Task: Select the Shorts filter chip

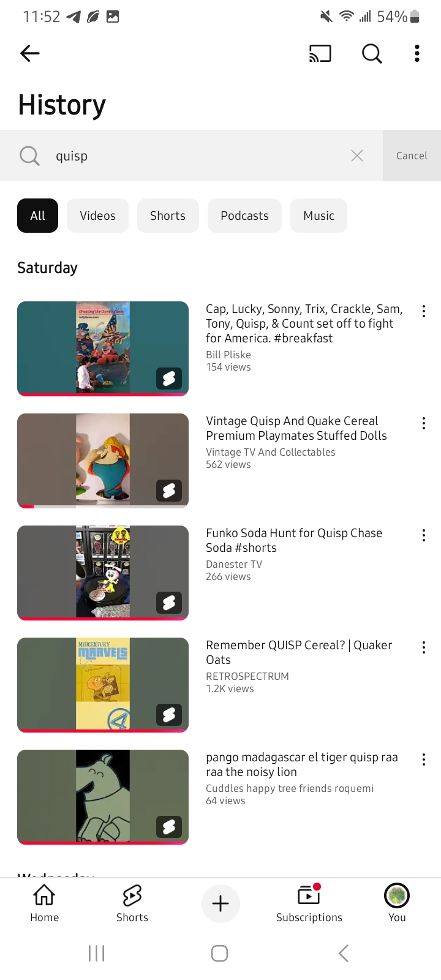Action: pos(168,216)
